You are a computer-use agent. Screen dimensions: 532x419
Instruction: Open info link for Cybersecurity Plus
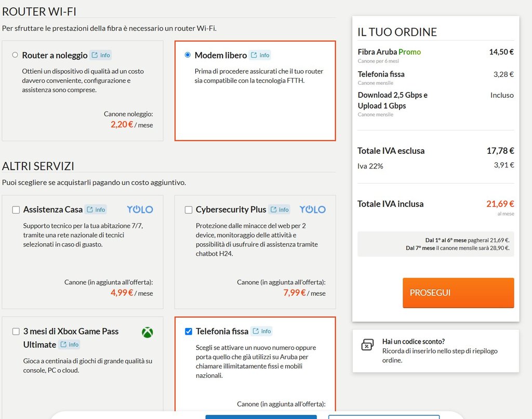coord(280,209)
